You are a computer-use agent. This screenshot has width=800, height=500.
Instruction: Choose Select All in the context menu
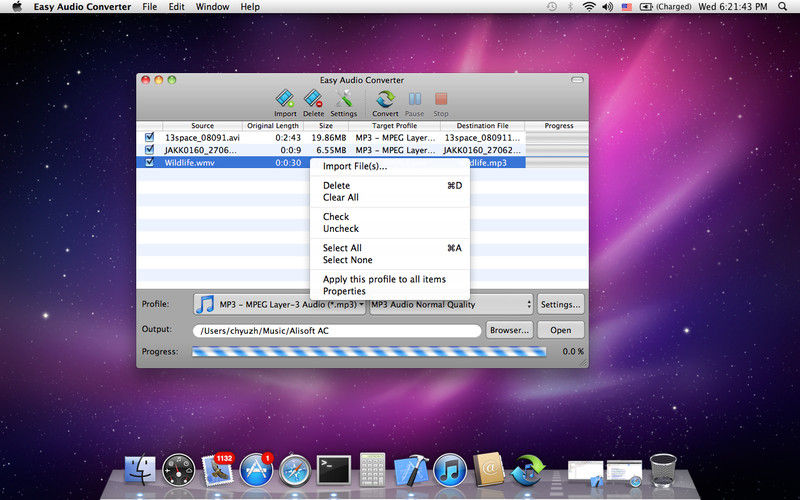(x=390, y=248)
